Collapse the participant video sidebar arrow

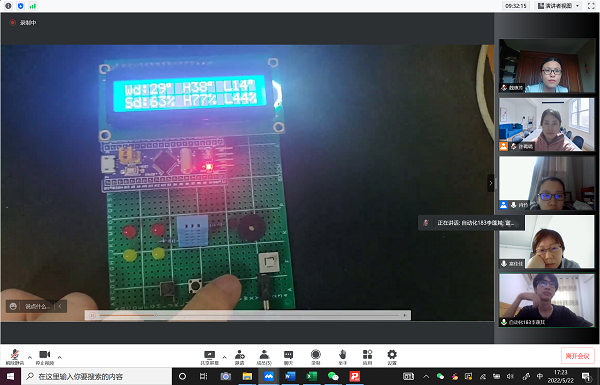(x=491, y=183)
